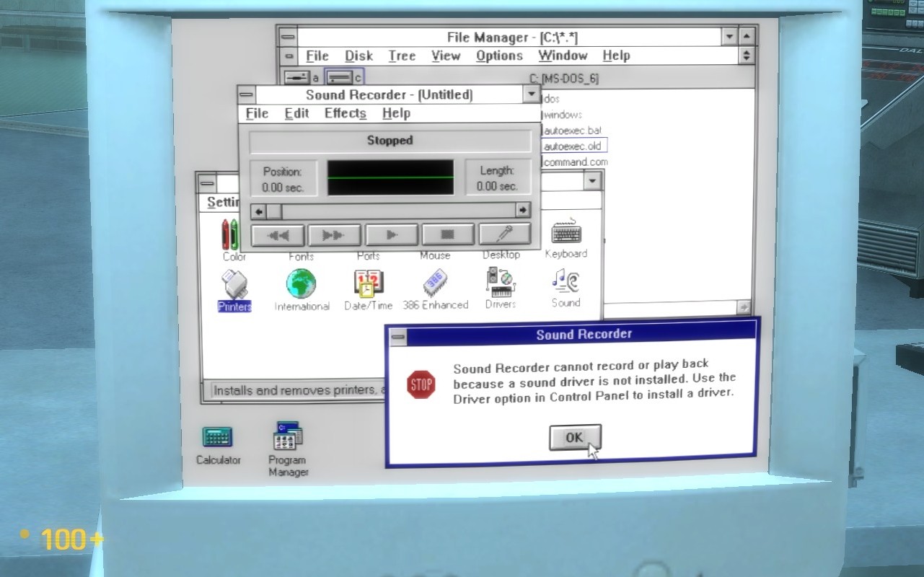Screen dimensions: 924x577
Task: Open the Sound applet in Control Panel
Action: 565,283
